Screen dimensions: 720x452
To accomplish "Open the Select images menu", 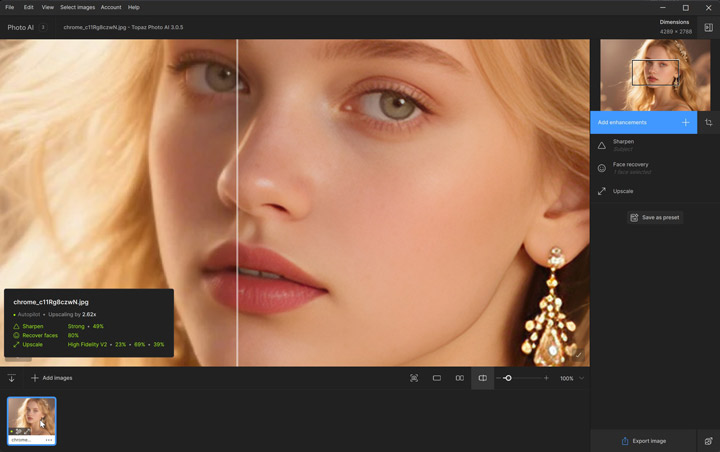I will point(77,7).
